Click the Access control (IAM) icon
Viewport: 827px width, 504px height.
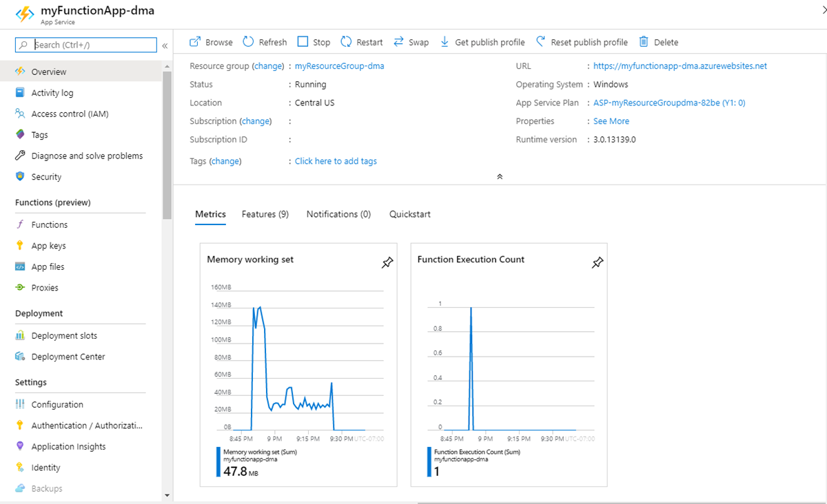pos(20,114)
